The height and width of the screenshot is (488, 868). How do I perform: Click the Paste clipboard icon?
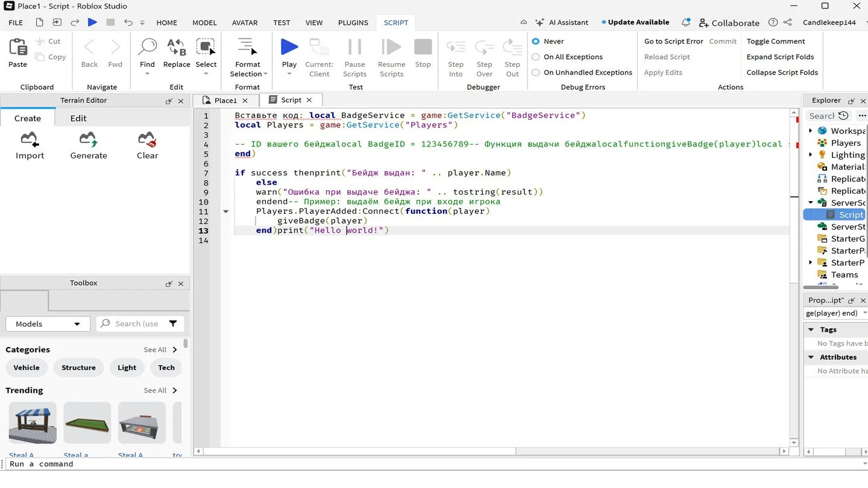pos(17,48)
